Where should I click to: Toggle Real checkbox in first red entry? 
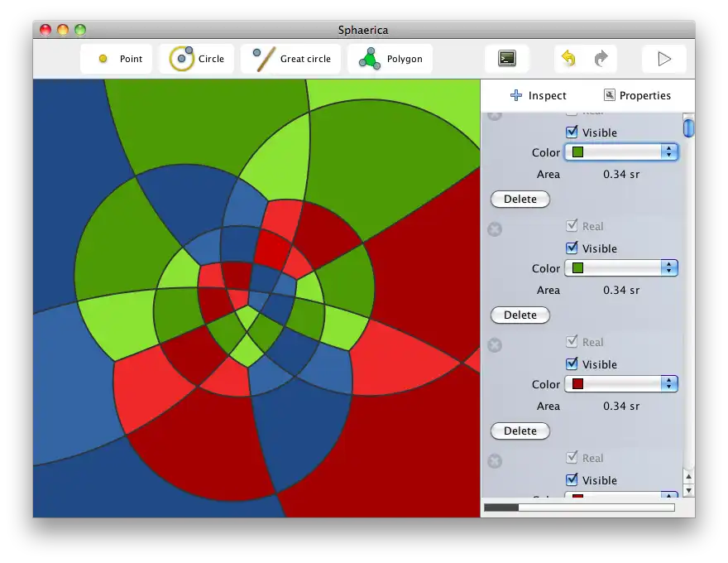click(x=572, y=341)
